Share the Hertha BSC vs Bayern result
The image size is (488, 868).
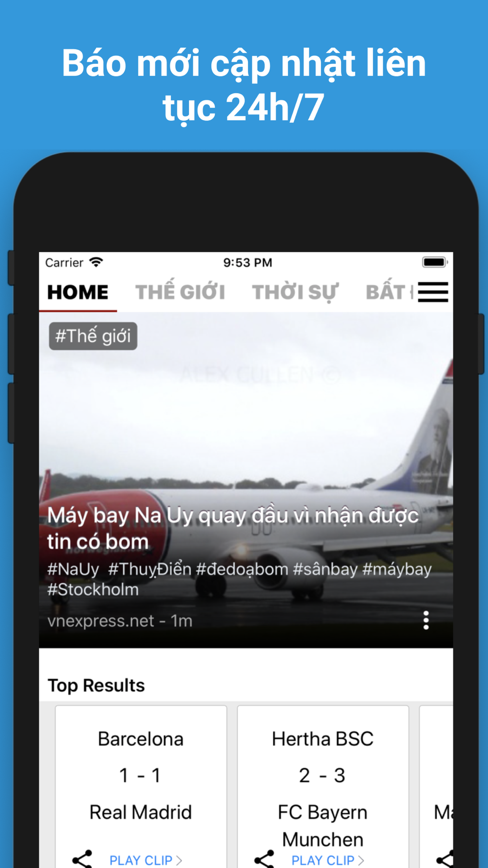264,859
